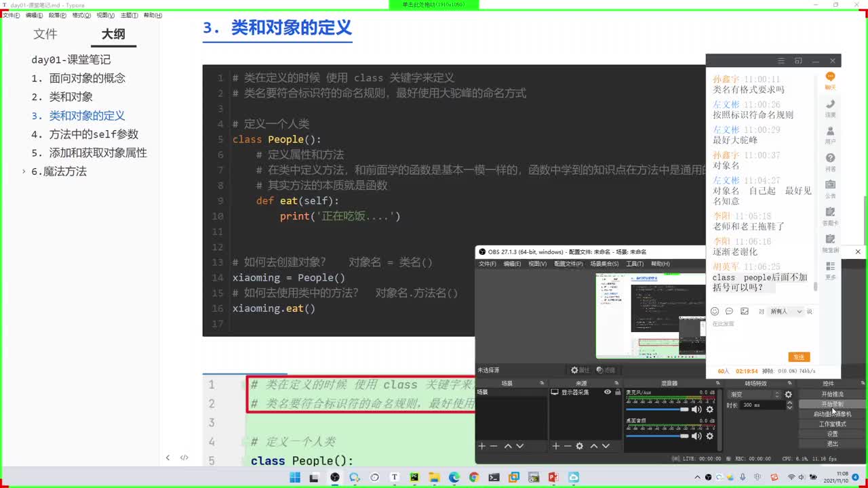Open the 用户 users icon in chat sidebar
Image resolution: width=868 pixels, height=488 pixels.
click(830, 135)
